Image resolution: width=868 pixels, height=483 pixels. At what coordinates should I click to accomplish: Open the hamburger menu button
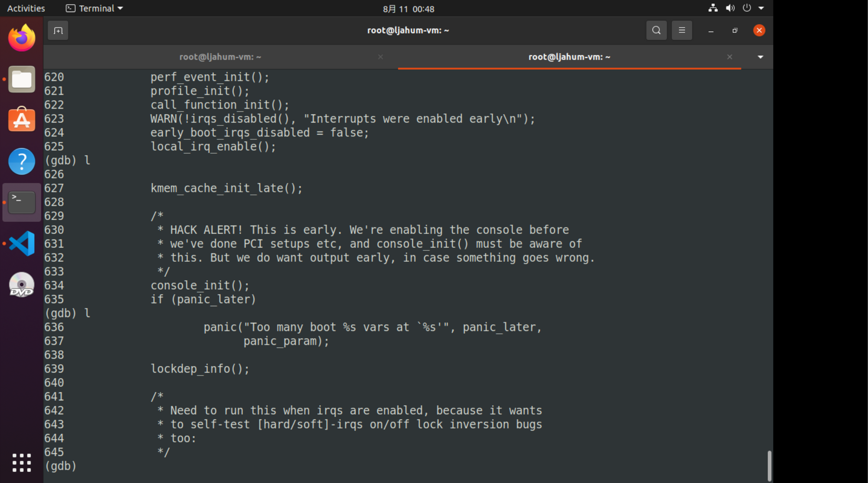[x=682, y=30]
